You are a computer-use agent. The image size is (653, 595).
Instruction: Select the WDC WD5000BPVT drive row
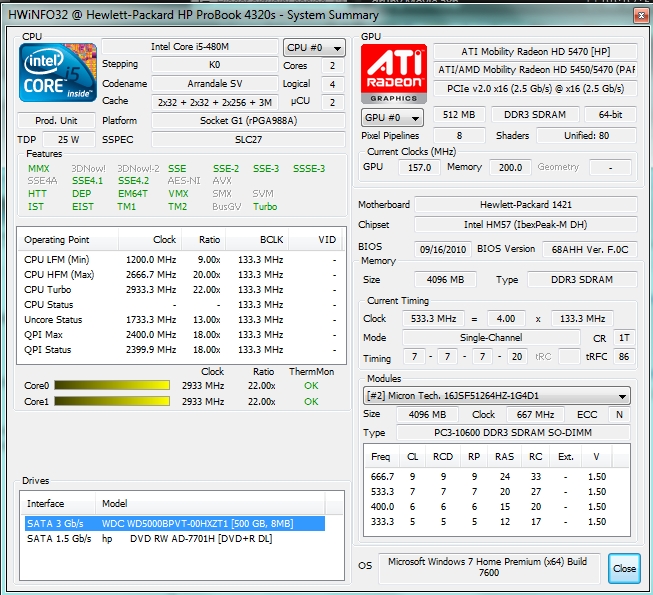175,523
